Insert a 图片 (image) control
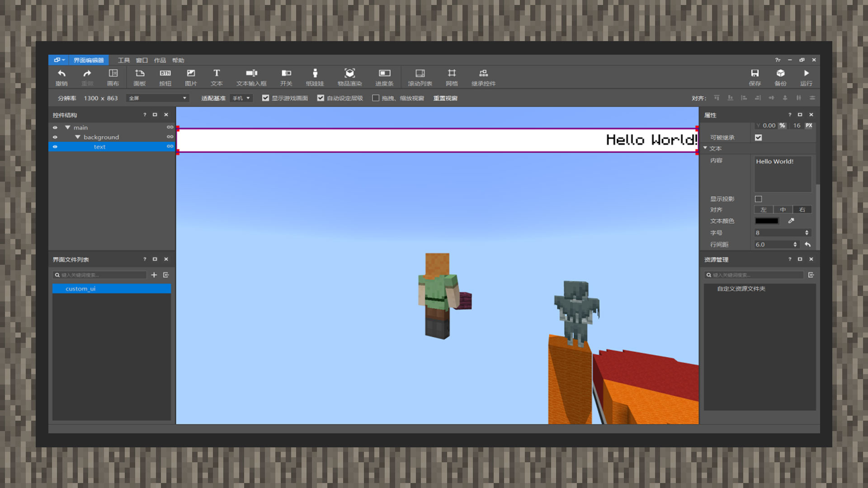This screenshot has width=868, height=488. pos(191,77)
